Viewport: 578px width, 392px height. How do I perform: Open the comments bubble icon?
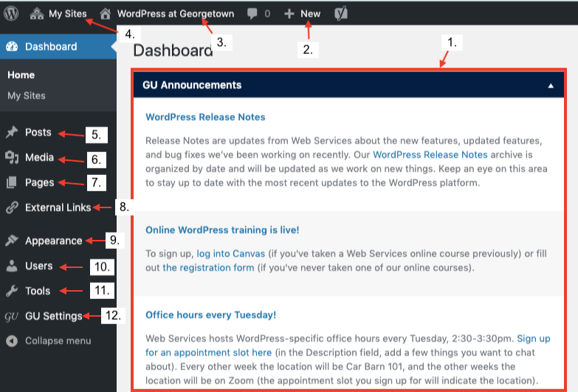pos(252,14)
